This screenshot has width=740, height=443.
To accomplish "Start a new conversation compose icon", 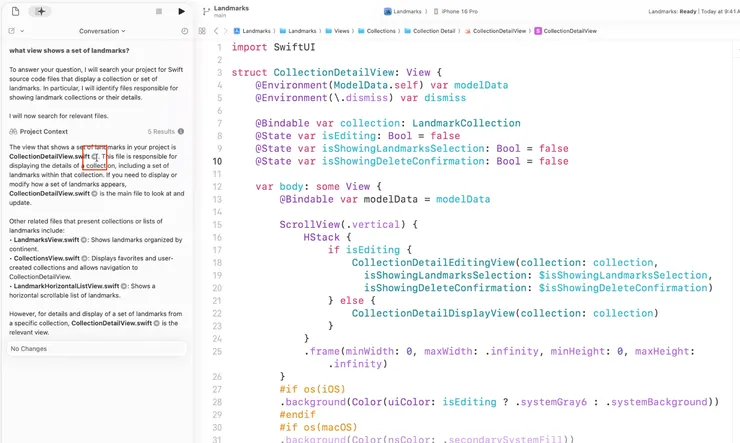I will [11, 31].
